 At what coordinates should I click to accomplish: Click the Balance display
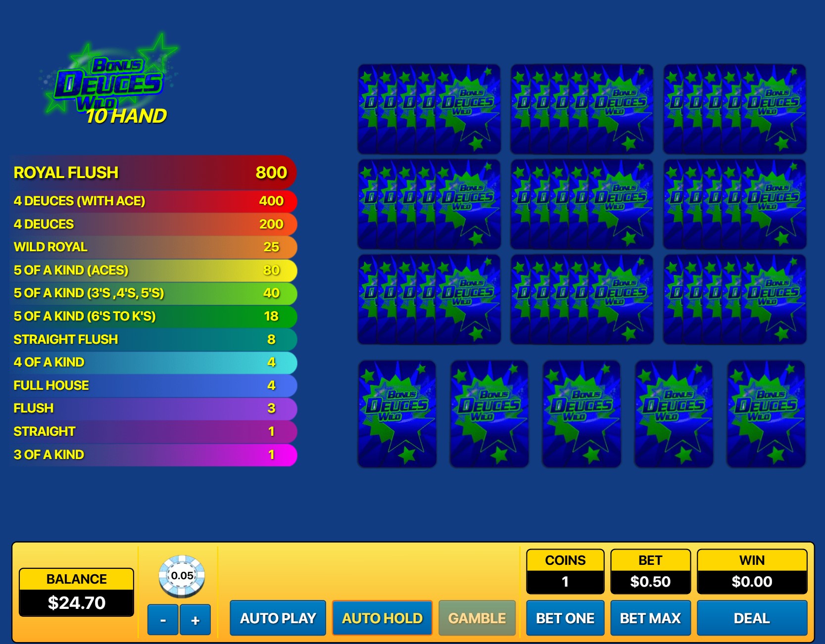76,592
